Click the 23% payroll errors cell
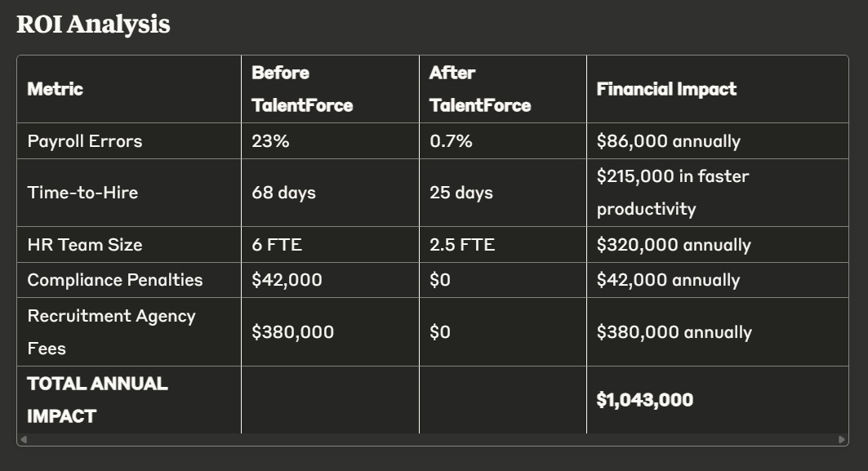 pos(331,141)
